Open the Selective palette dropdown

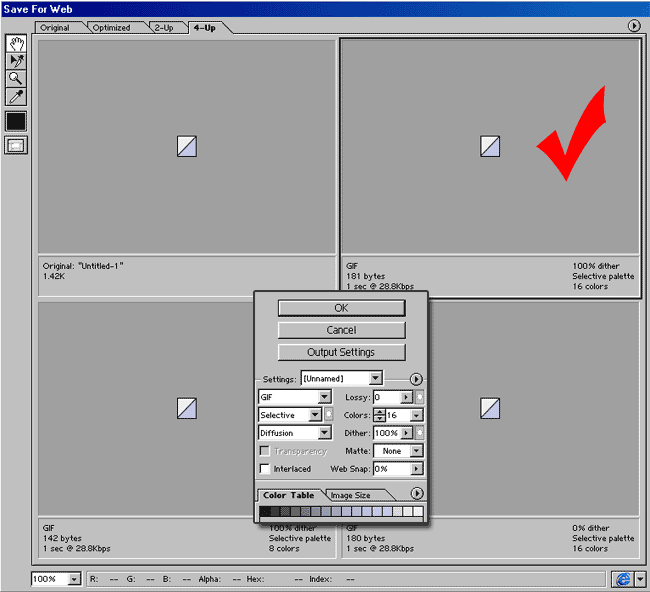[x=314, y=415]
